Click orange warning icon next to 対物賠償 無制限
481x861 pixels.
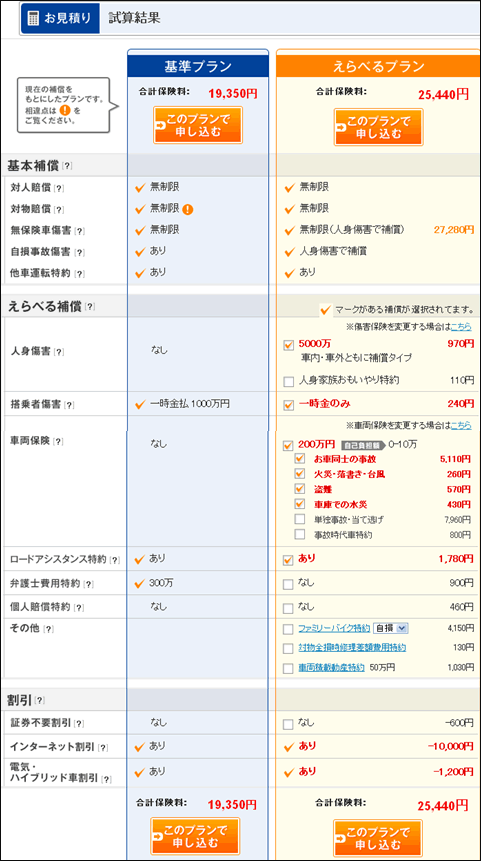[x=188, y=209]
